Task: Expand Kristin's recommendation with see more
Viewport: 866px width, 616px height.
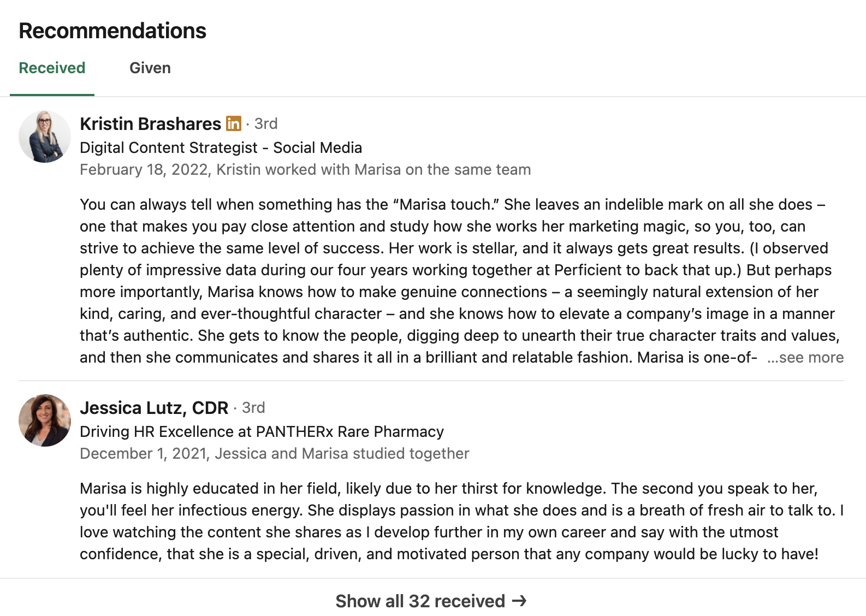Action: click(805, 358)
